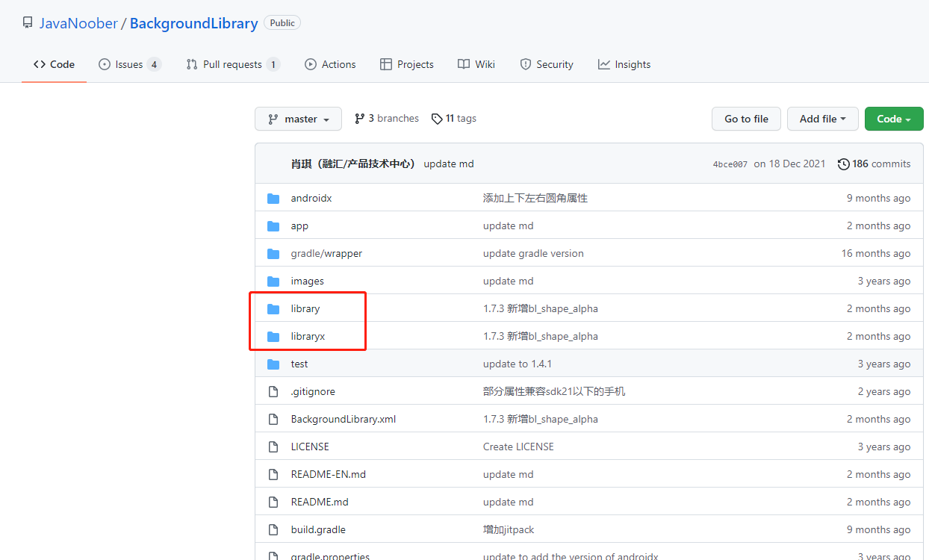Viewport: 929px width, 560px height.
Task: Go to the Actions tab
Action: tap(330, 64)
